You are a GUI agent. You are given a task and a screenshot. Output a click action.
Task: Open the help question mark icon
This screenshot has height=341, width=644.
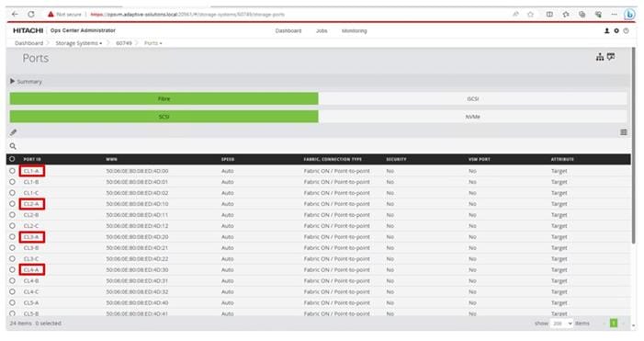tap(626, 31)
